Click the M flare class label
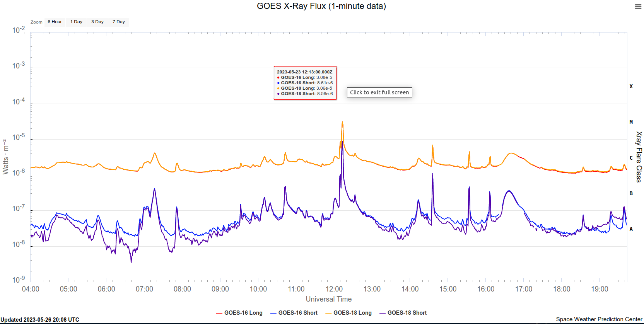 pos(631,122)
